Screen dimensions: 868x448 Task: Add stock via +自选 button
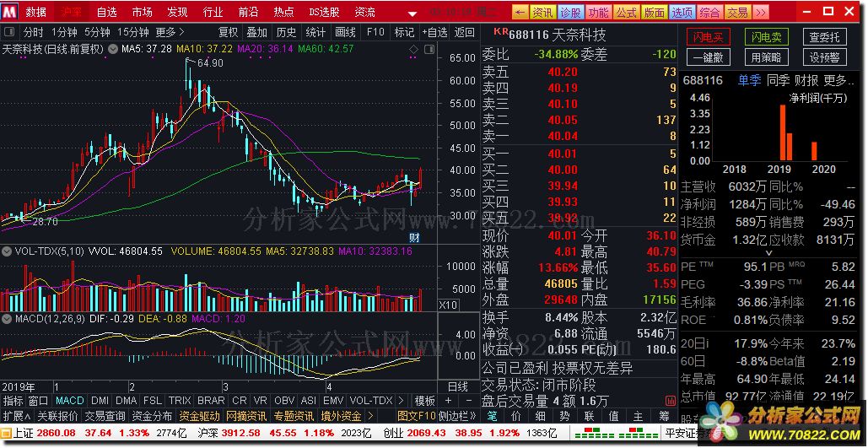(x=434, y=32)
